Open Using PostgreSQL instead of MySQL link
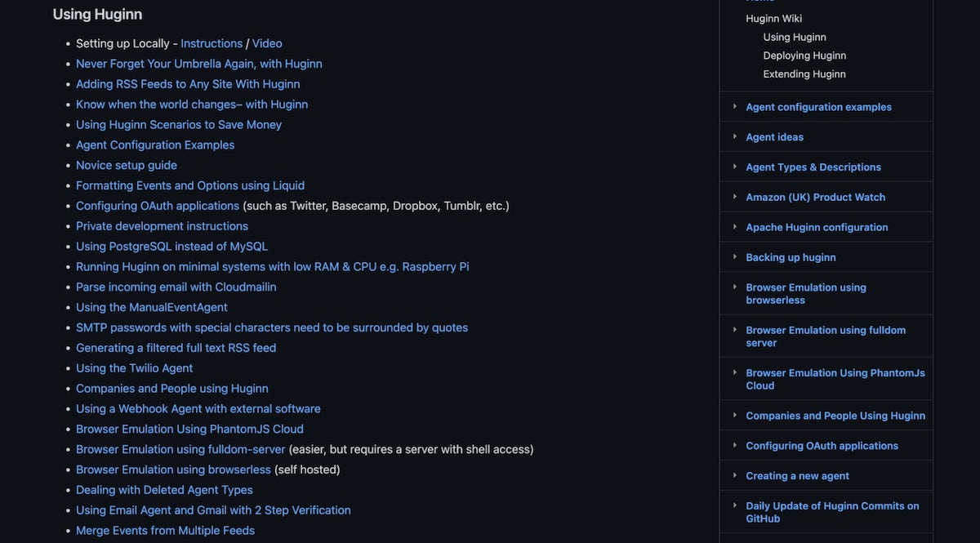Screen dimensions: 980x543 click(x=171, y=247)
